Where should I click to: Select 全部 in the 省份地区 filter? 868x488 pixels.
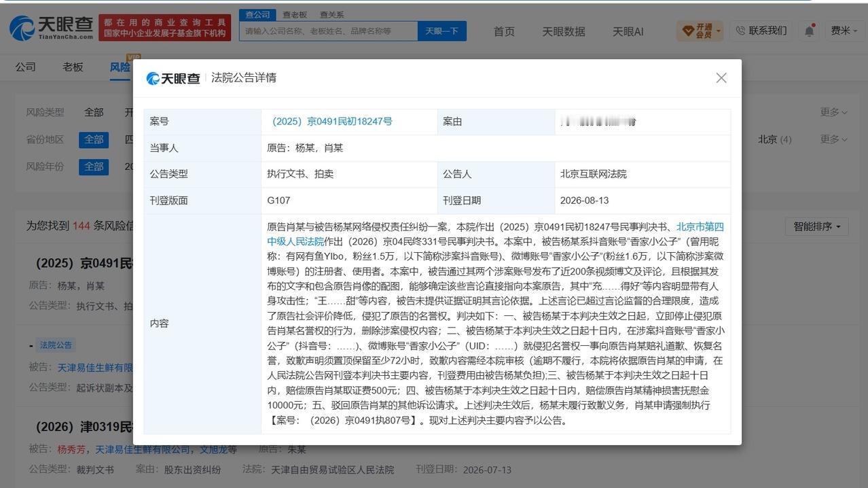(94, 139)
